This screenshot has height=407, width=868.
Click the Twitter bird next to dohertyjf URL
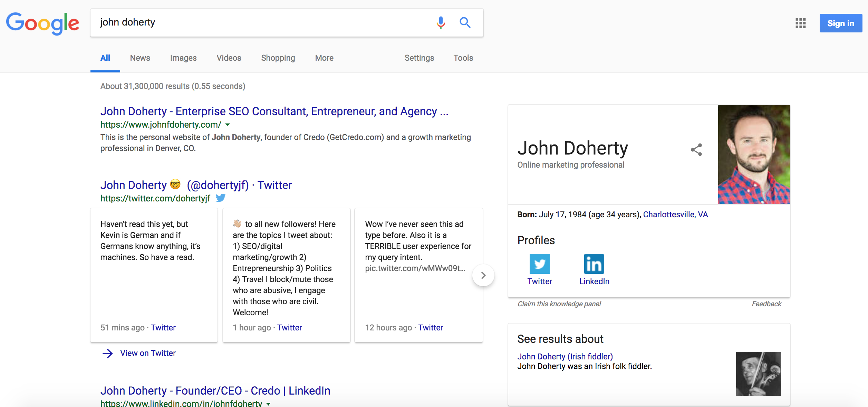[220, 198]
